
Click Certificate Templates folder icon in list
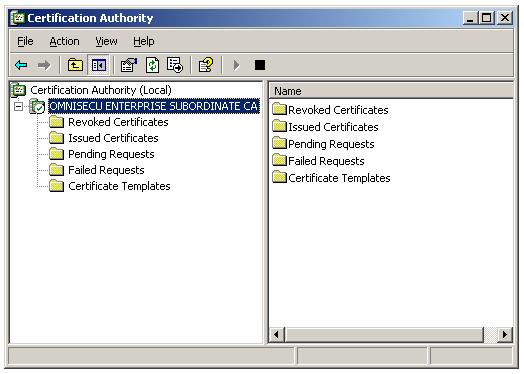279,177
